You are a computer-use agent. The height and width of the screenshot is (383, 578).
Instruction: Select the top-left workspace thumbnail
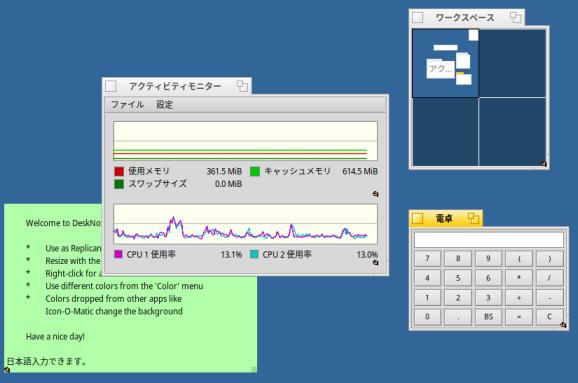coord(445,63)
